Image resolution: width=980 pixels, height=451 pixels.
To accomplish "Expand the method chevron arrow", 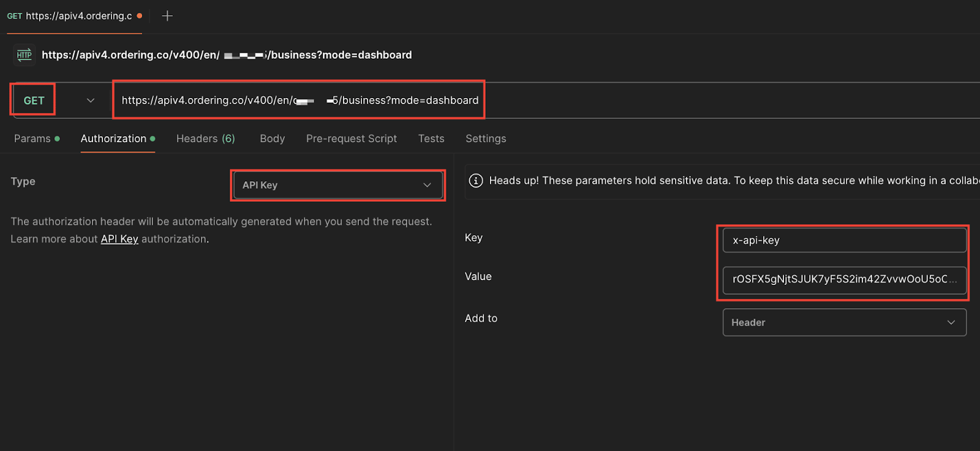I will (x=91, y=100).
